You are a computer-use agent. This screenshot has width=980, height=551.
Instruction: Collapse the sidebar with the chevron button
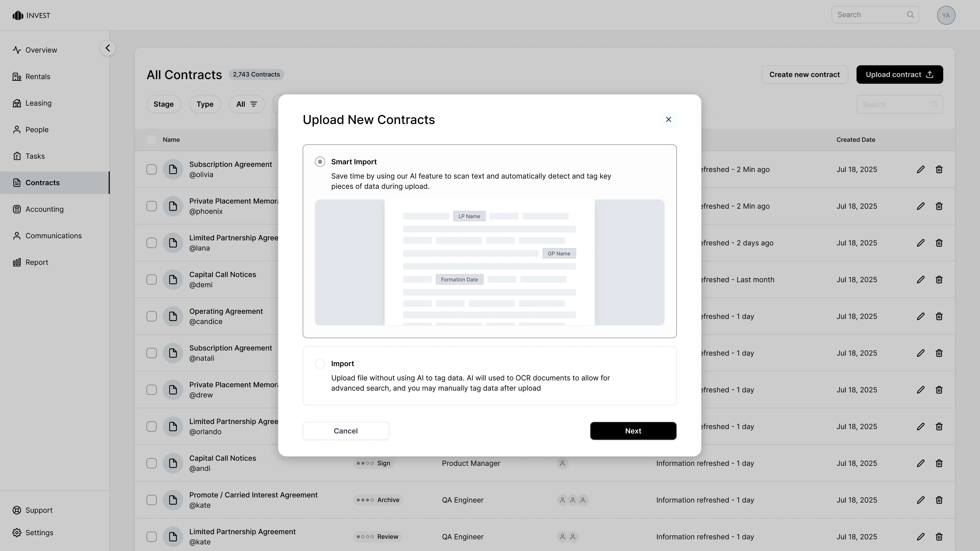(x=108, y=48)
